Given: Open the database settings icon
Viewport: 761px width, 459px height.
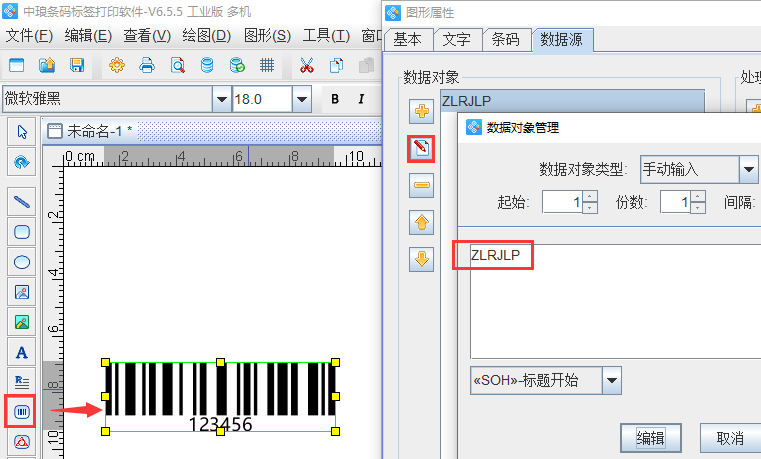Looking at the screenshot, I should coord(207,65).
